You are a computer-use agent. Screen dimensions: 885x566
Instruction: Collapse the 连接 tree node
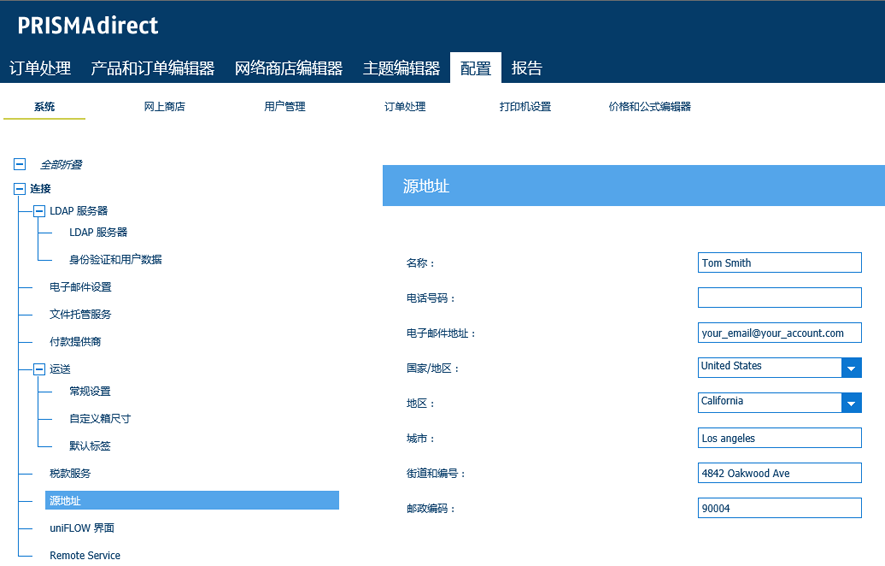19,188
